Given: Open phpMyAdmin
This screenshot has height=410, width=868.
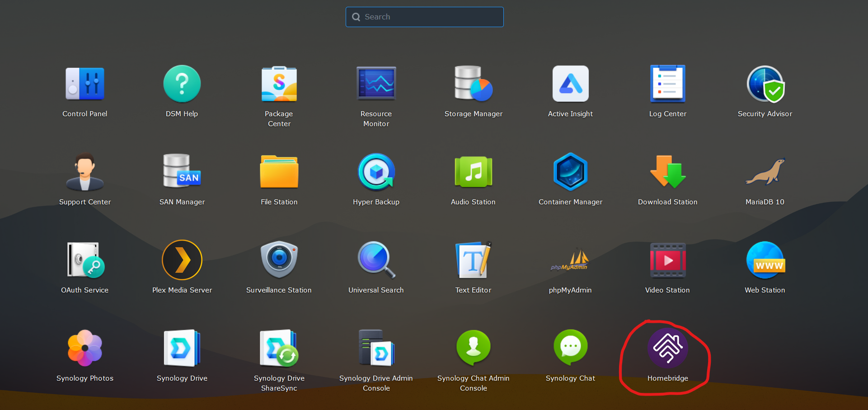Looking at the screenshot, I should (x=570, y=260).
